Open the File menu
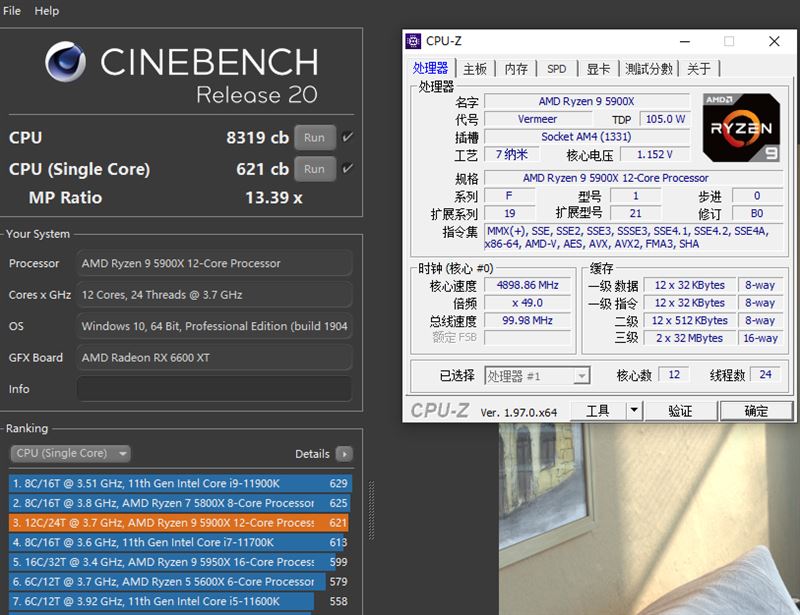The width and height of the screenshot is (800, 615). click(x=11, y=11)
